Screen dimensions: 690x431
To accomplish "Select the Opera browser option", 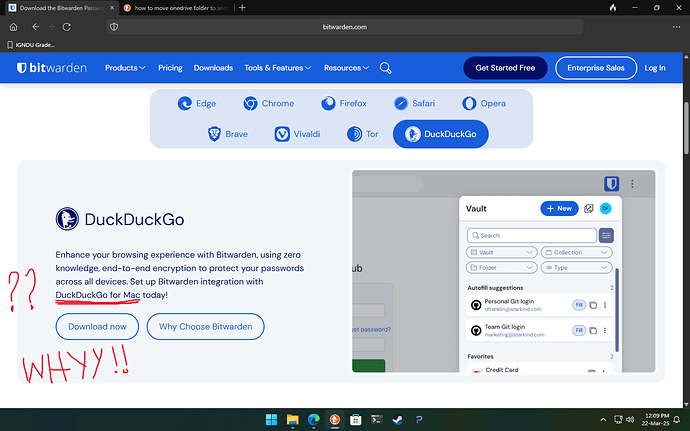I will click(x=484, y=103).
